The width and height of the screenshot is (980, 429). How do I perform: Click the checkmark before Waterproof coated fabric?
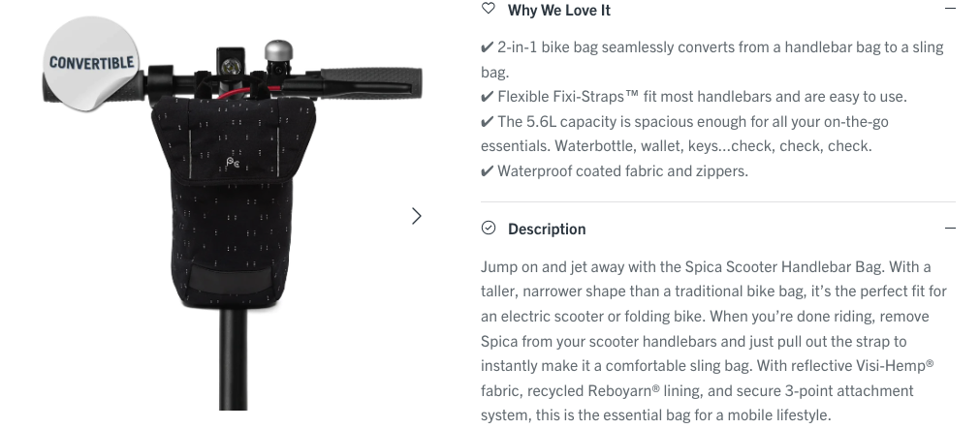click(x=488, y=171)
